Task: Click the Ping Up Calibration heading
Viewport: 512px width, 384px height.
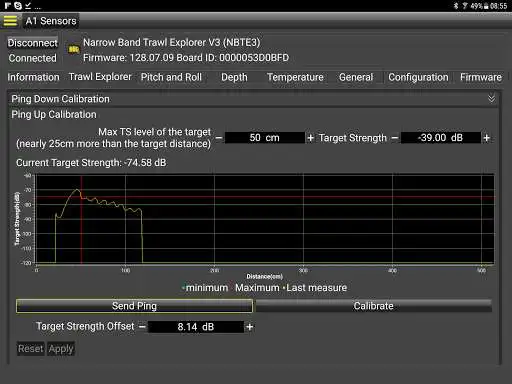Action: pyautogui.click(x=54, y=114)
